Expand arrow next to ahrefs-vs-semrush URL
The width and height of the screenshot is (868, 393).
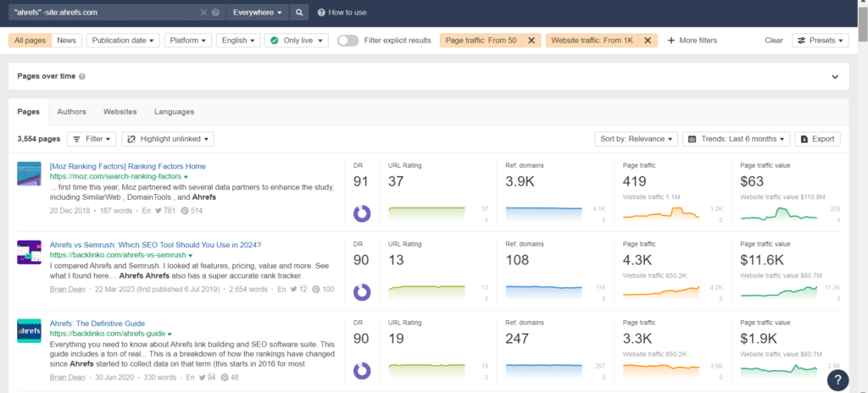(x=191, y=256)
